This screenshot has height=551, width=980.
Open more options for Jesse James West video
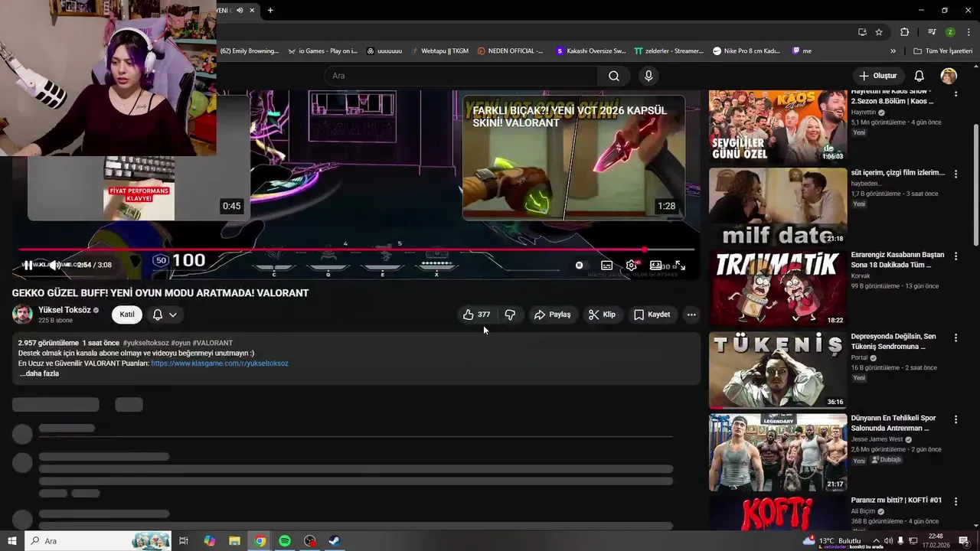tap(955, 419)
